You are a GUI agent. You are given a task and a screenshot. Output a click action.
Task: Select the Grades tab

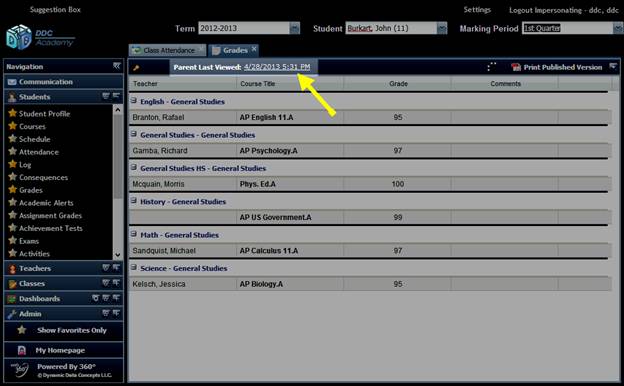235,51
